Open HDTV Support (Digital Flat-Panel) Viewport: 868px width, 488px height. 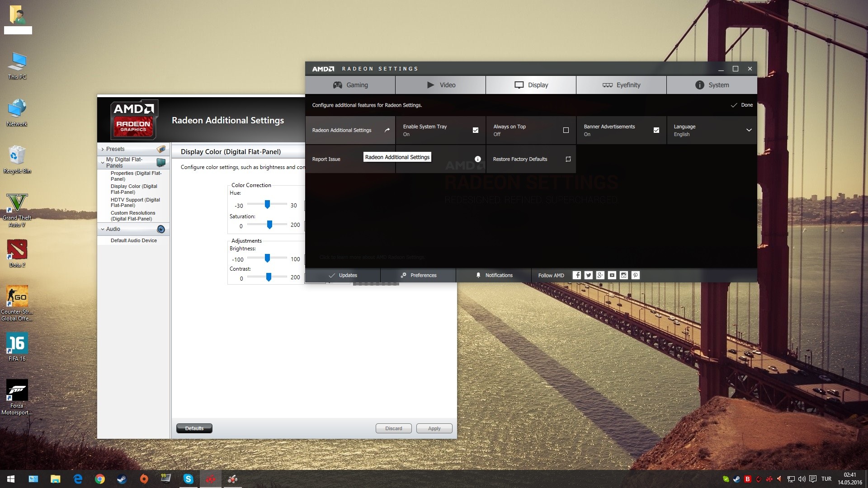coord(136,202)
